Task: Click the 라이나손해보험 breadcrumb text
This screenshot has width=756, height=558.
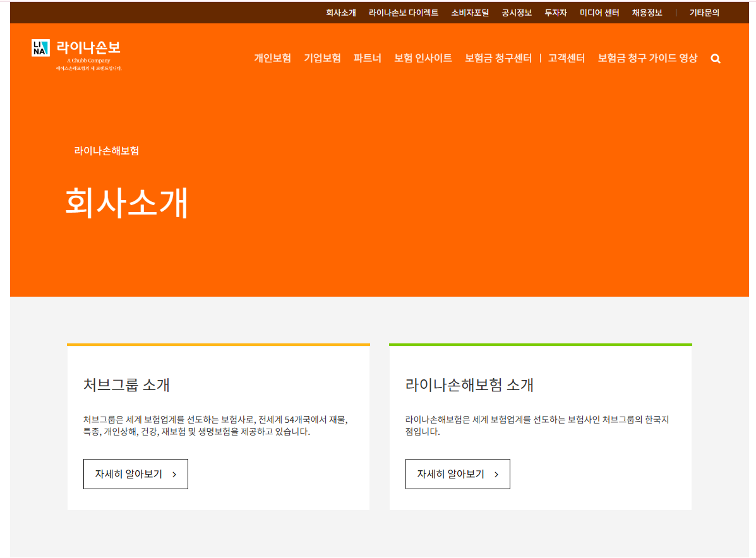Action: pyautogui.click(x=107, y=151)
